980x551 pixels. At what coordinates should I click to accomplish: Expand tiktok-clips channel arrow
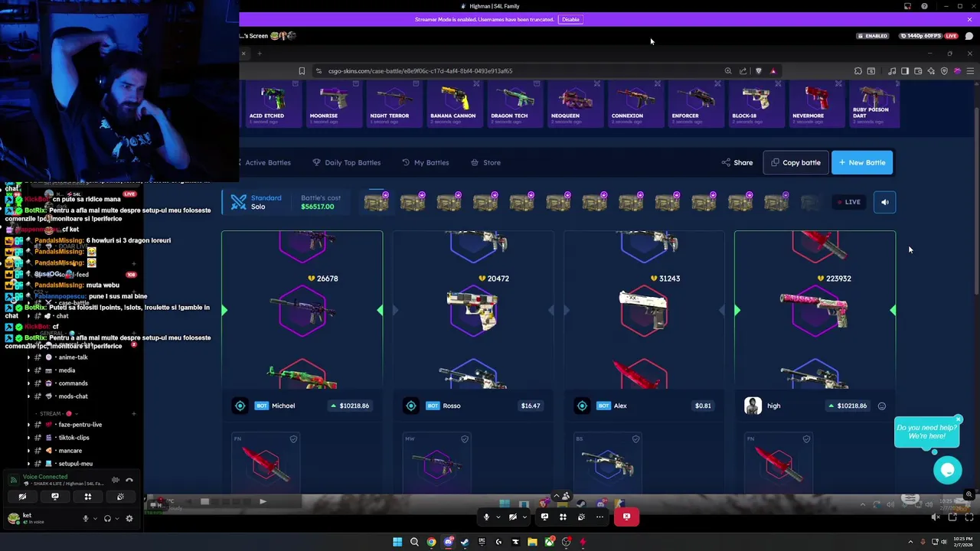[28, 438]
